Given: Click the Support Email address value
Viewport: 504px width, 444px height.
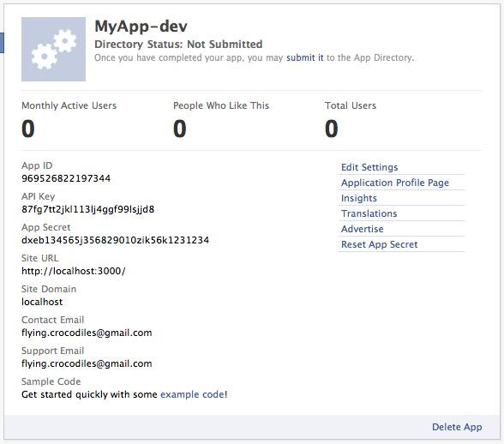Looking at the screenshot, I should point(87,363).
